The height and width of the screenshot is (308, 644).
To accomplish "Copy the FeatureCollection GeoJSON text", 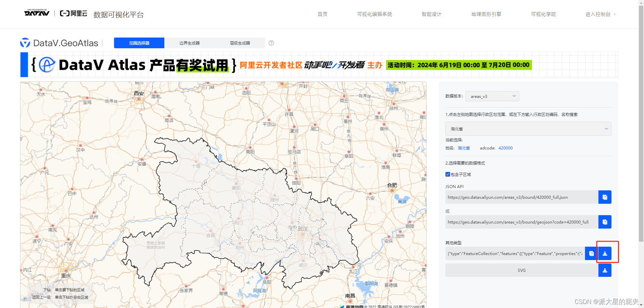I will (591, 253).
